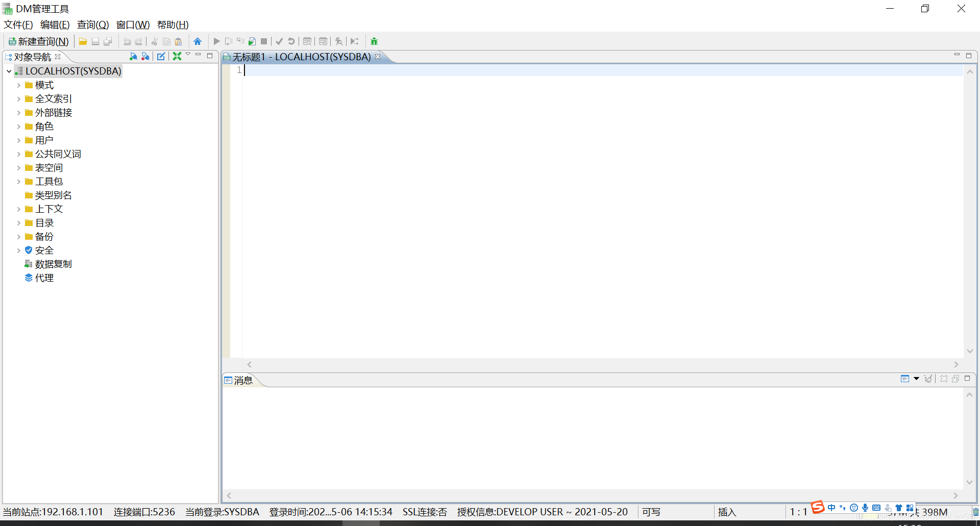Click the editor vertical scrollbar down arrow

point(970,351)
